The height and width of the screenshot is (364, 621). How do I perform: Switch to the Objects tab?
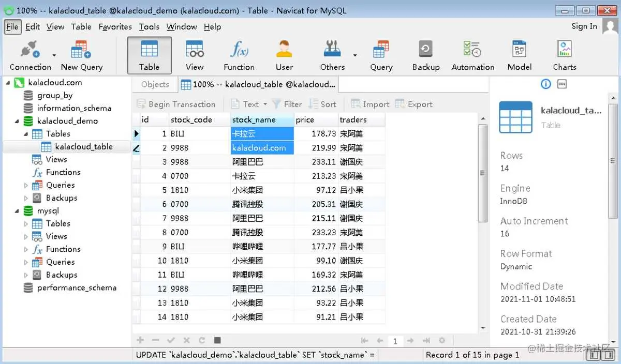[155, 84]
